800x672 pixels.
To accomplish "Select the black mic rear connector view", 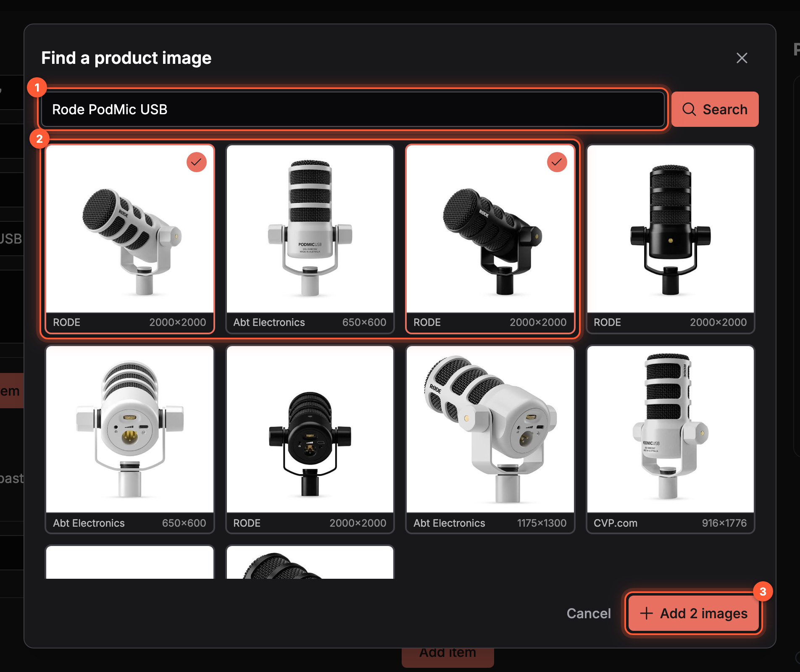I will (x=310, y=439).
